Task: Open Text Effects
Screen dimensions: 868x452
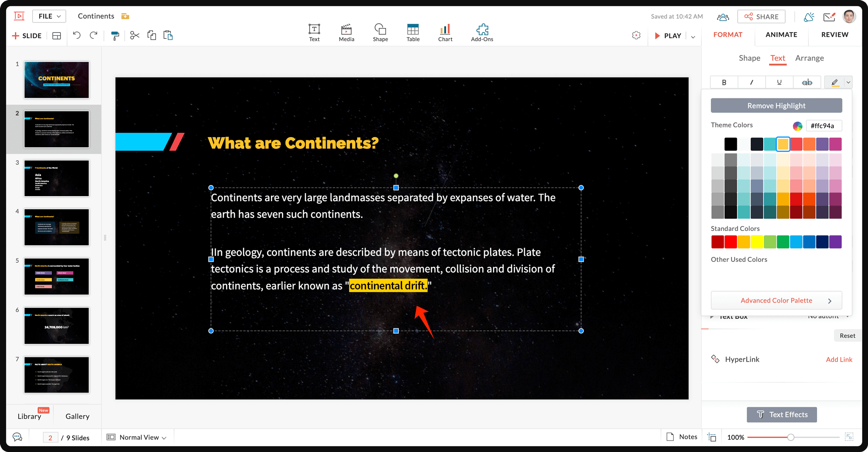Action: coord(782,415)
